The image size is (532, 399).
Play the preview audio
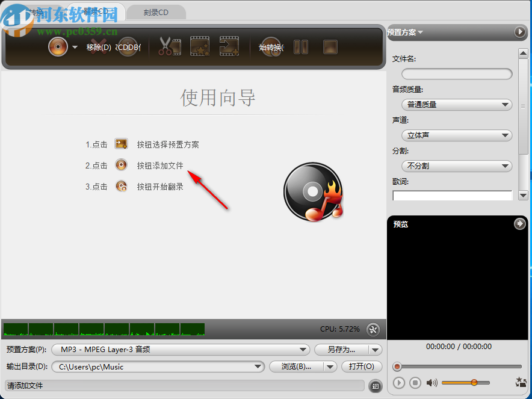[399, 383]
